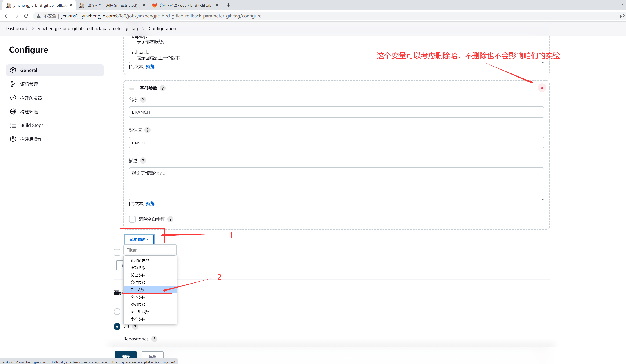Click help icon beside 名称 label
Viewport: 626px width, 364px height.
(143, 100)
